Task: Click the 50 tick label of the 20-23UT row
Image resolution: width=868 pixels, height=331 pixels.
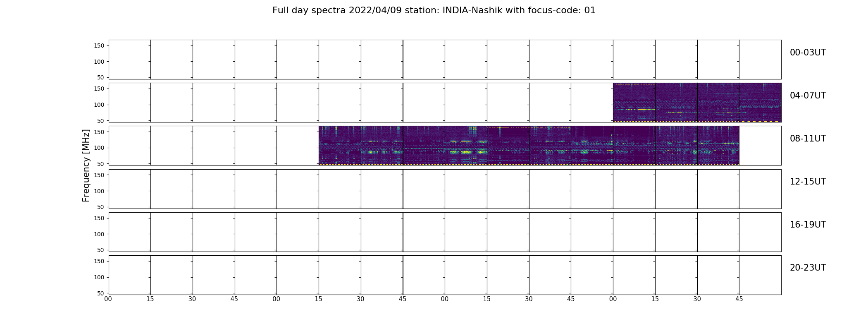Action: (x=101, y=293)
